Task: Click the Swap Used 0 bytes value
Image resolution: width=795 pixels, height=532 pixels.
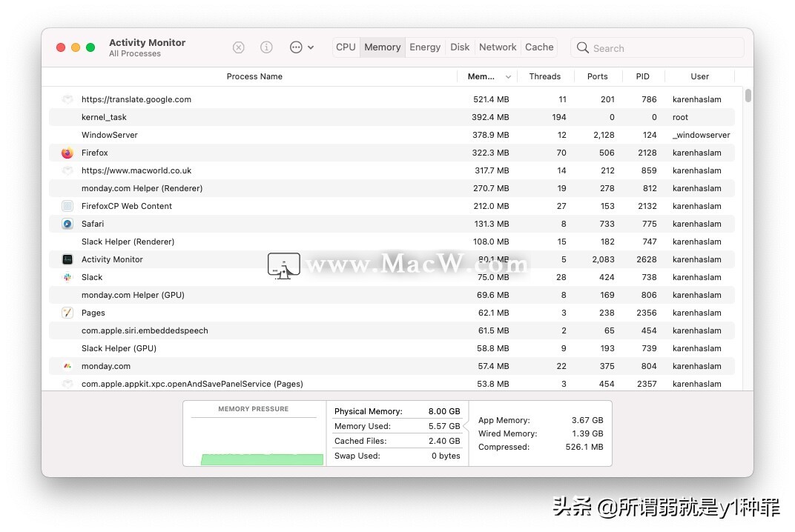Action: [x=446, y=456]
